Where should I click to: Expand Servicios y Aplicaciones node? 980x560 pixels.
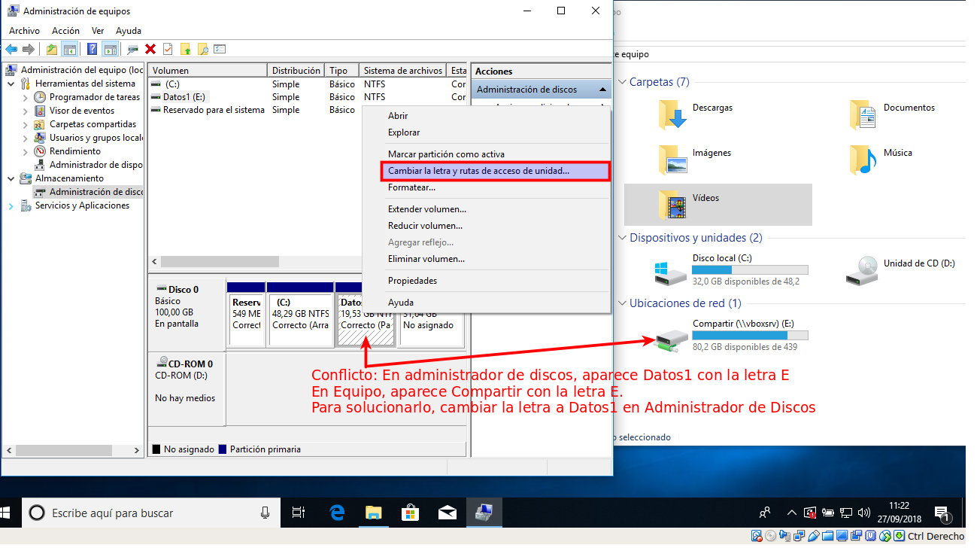coord(11,205)
